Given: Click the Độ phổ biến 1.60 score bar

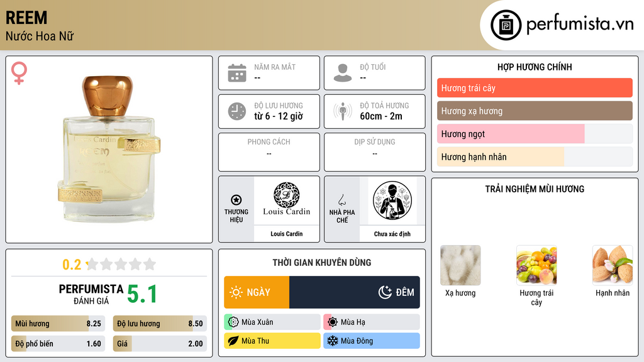Looking at the screenshot, I should click(x=58, y=344).
